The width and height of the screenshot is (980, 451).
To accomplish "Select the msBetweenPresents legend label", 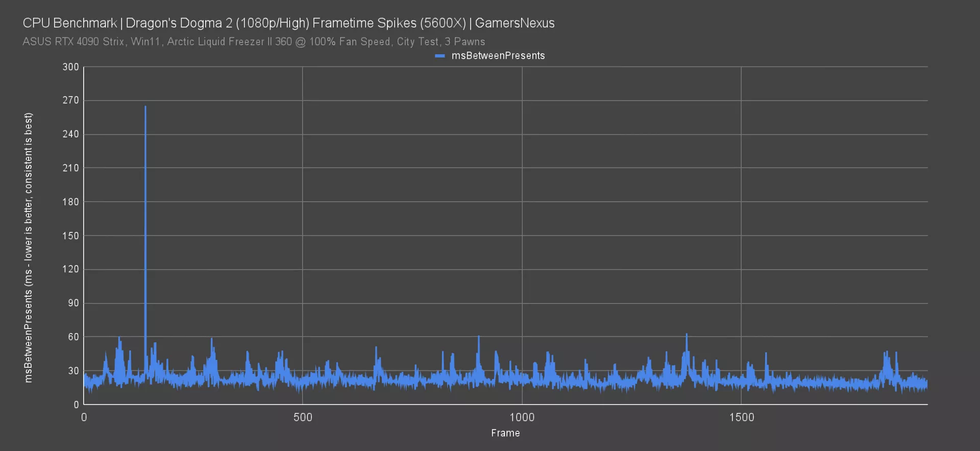I will click(498, 56).
